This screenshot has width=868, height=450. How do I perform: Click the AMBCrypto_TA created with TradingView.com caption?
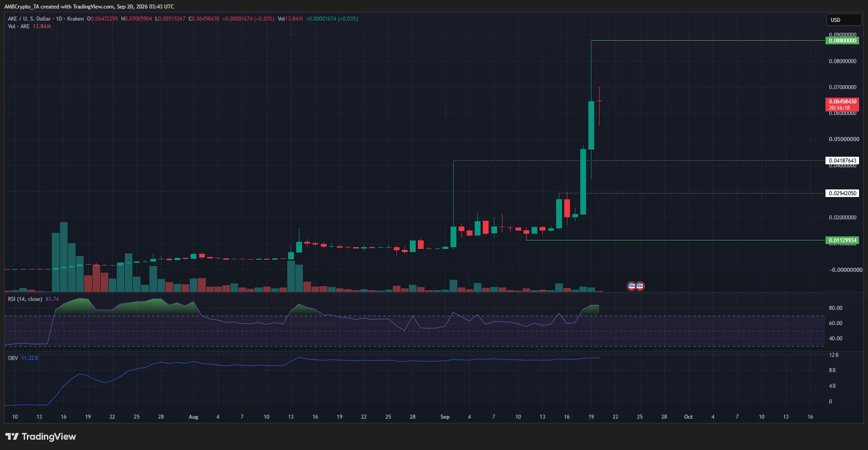[89, 7]
